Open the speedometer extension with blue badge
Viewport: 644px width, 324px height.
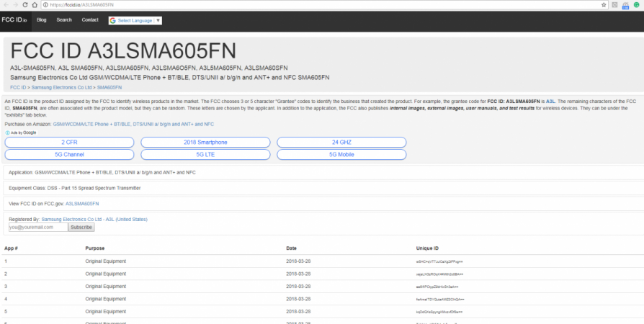[x=625, y=5]
